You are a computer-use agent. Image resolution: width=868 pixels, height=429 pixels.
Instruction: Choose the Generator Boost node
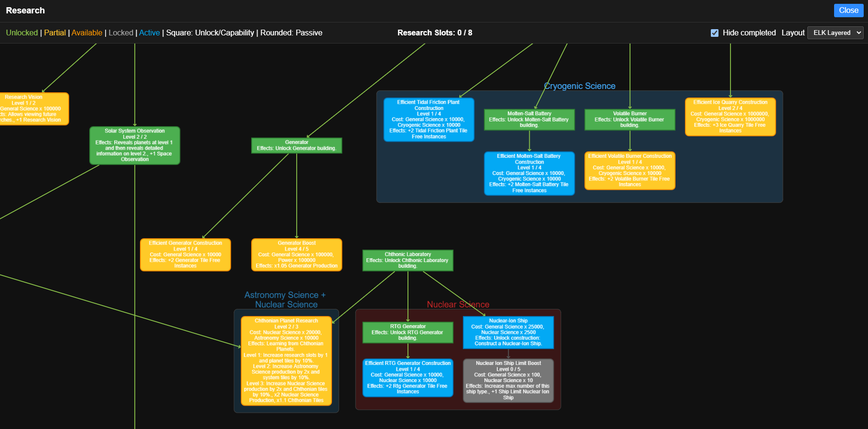pos(297,255)
